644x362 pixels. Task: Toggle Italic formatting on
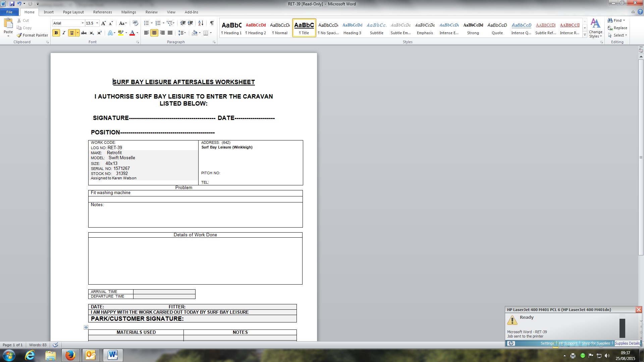(64, 33)
